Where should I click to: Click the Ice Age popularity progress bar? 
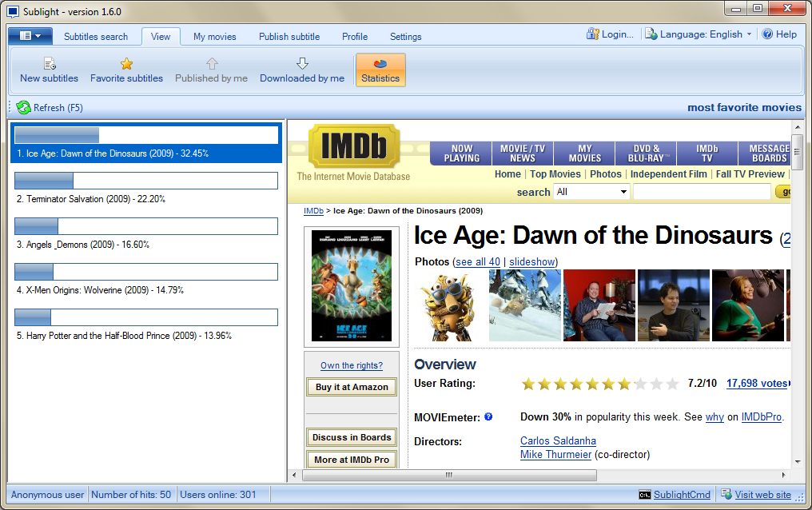[x=146, y=135]
